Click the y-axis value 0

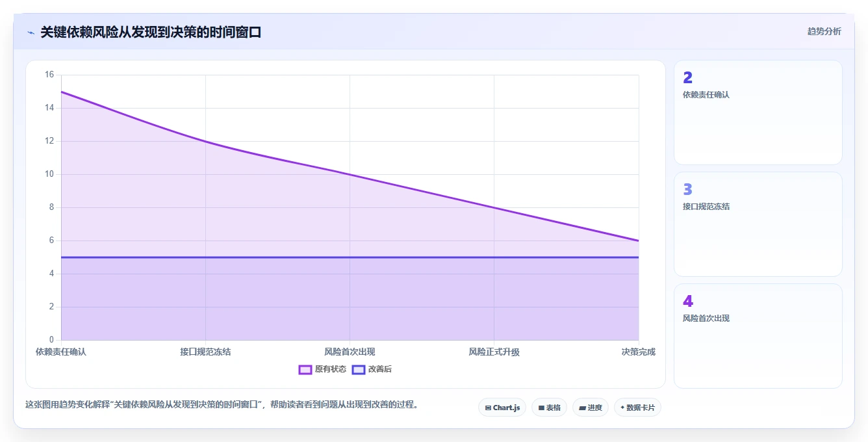(52, 340)
